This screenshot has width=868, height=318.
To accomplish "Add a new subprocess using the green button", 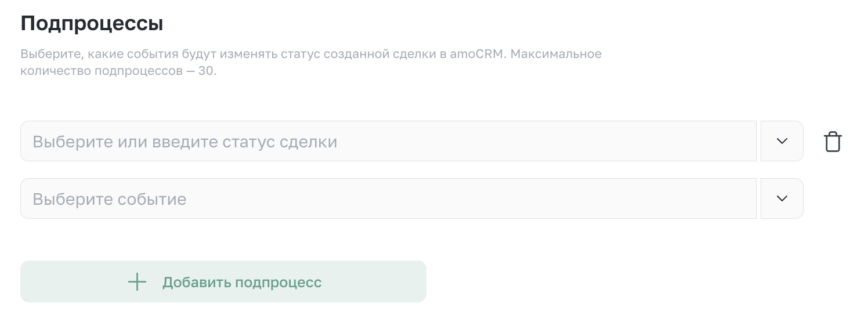I will [x=223, y=281].
